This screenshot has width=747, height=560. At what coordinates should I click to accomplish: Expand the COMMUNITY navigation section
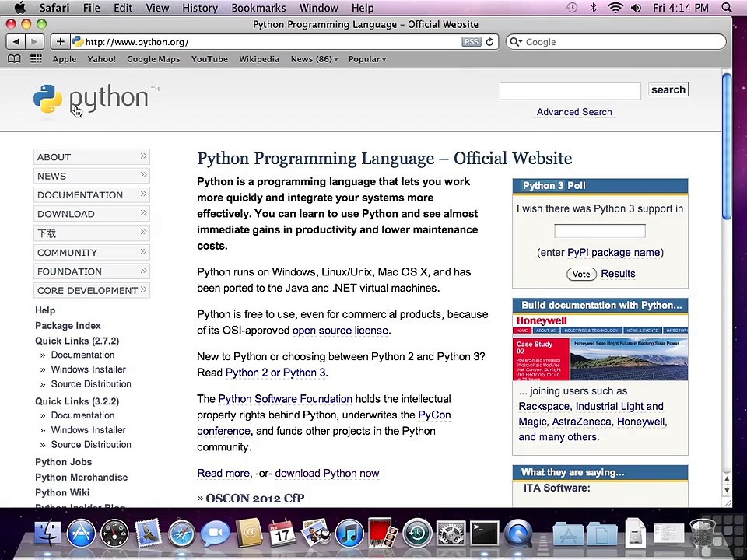click(x=92, y=252)
